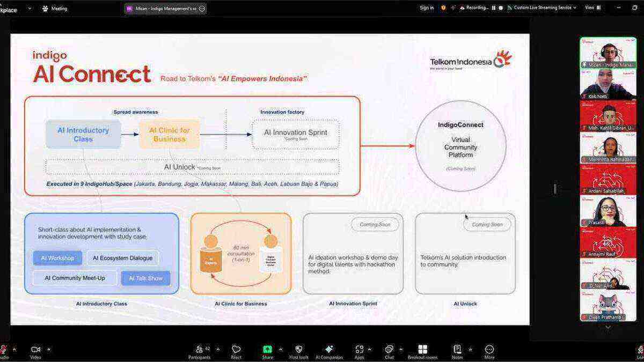The width and height of the screenshot is (644, 362).
Task: Show more participants with down chevron
Action: pos(608,327)
